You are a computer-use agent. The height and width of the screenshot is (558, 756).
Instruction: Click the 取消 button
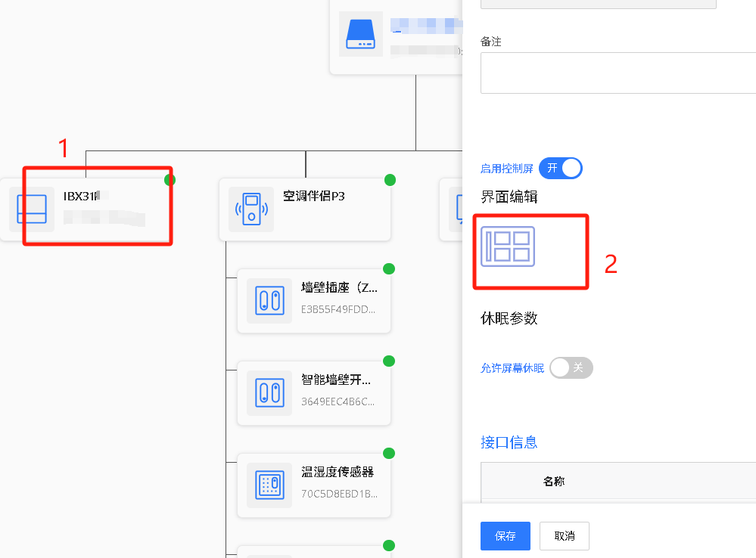pos(564,536)
